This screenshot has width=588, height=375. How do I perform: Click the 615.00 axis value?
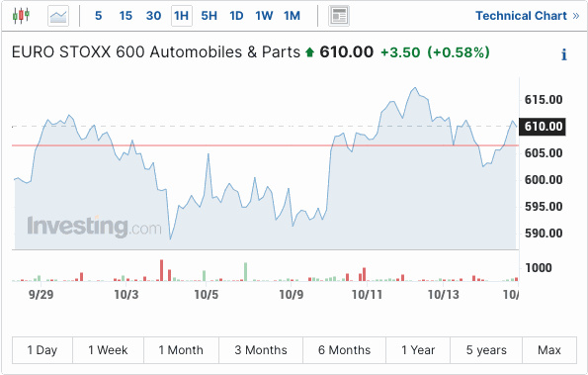click(544, 100)
